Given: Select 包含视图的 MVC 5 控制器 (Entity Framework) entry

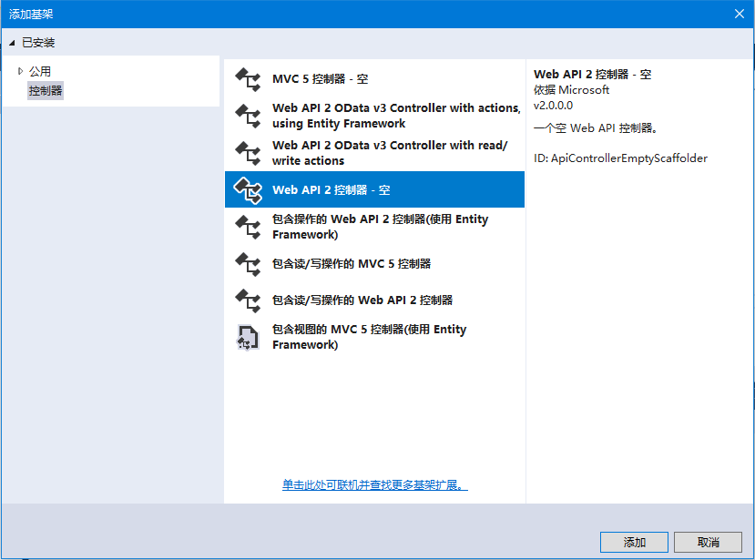Looking at the screenshot, I should pos(369,337).
